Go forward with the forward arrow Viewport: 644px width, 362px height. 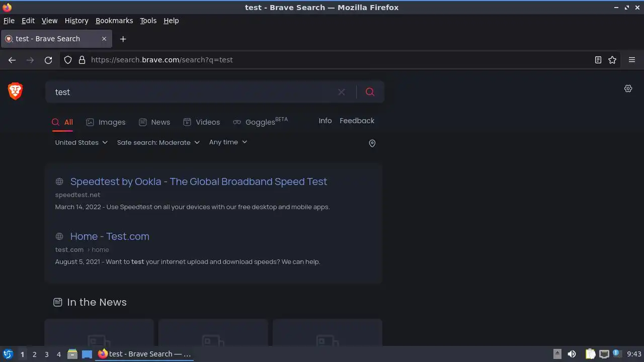[x=30, y=60]
